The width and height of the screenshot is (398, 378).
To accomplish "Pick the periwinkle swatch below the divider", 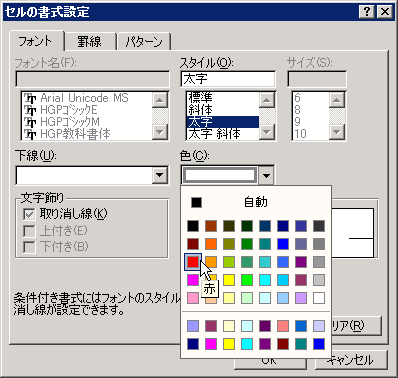I will pos(193,326).
